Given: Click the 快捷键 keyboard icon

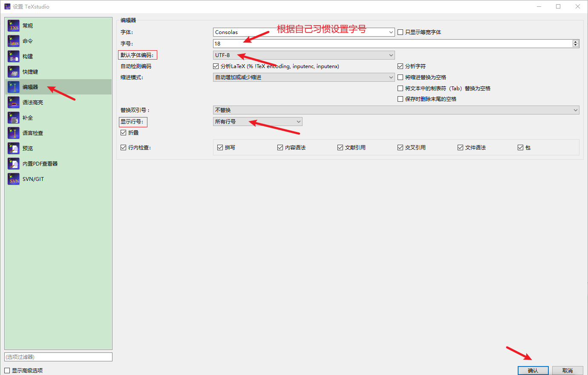Looking at the screenshot, I should point(14,72).
